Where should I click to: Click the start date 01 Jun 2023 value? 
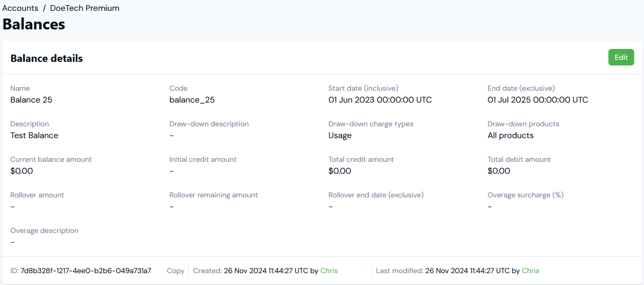coord(380,100)
